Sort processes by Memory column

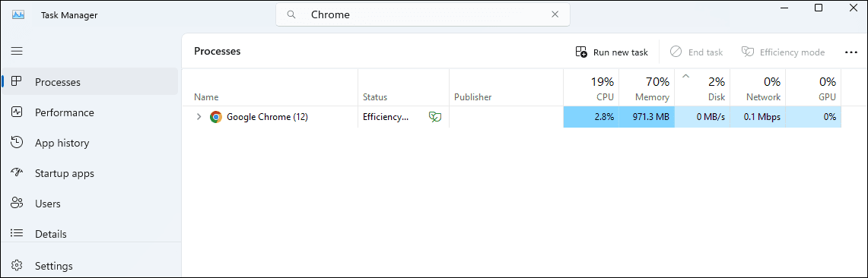(647, 87)
